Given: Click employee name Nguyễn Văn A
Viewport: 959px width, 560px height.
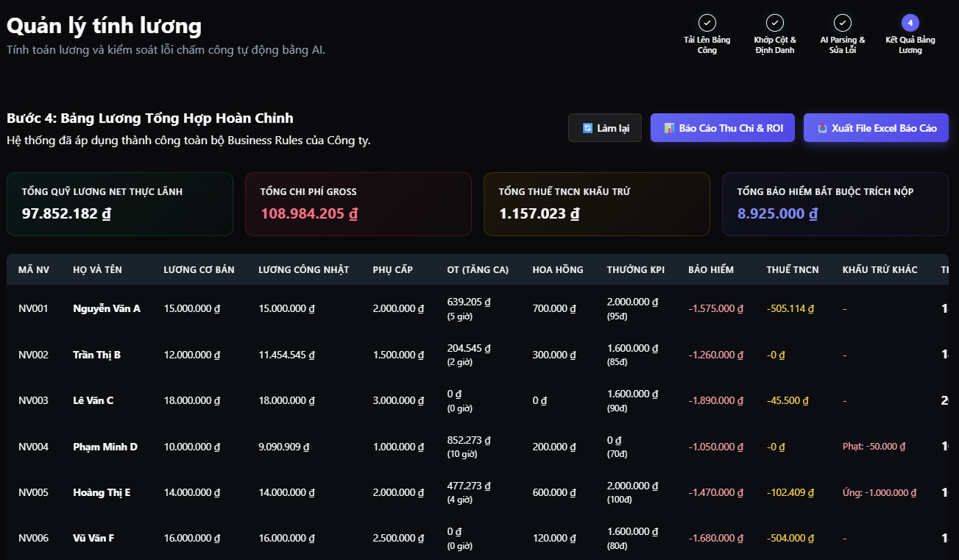Looking at the screenshot, I should [107, 309].
